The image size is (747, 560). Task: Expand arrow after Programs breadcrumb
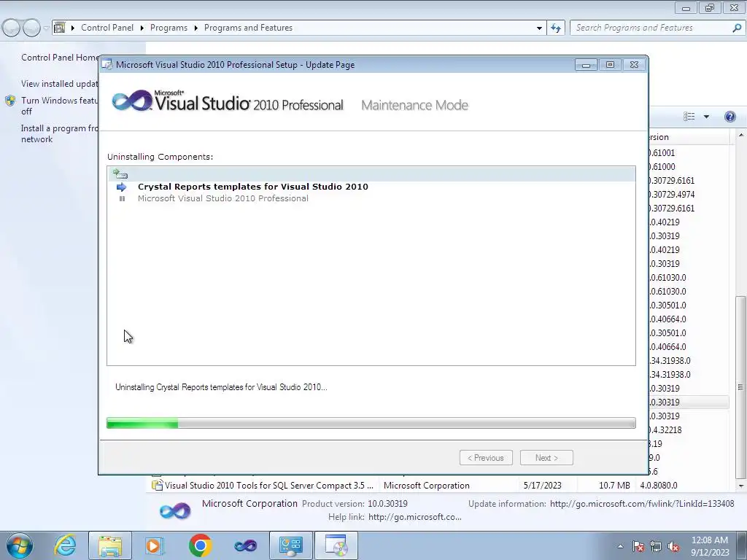coord(196,28)
